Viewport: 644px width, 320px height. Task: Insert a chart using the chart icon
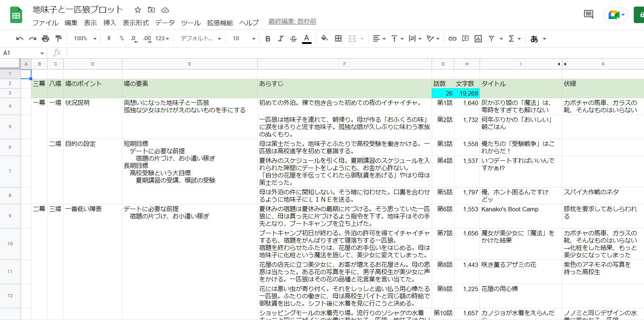click(478, 38)
